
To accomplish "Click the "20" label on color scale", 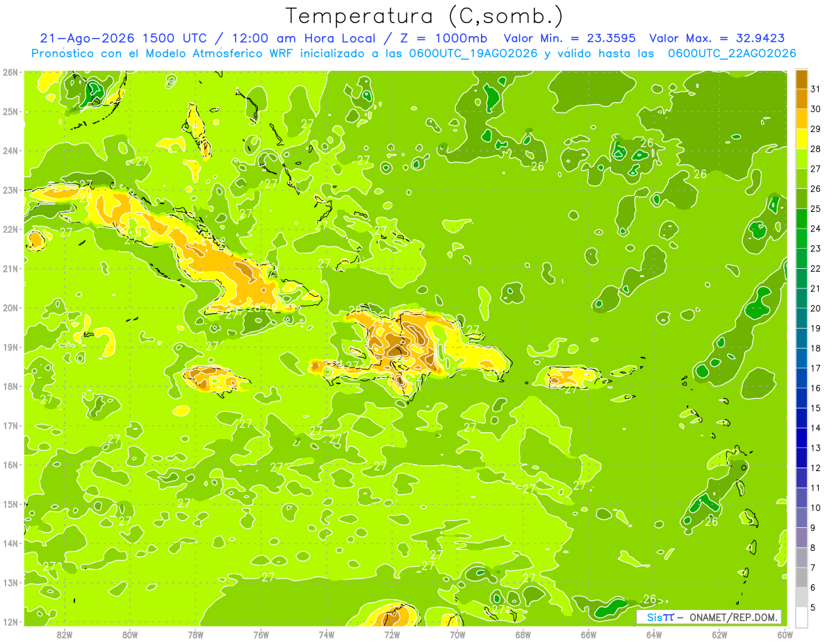I will [x=816, y=308].
